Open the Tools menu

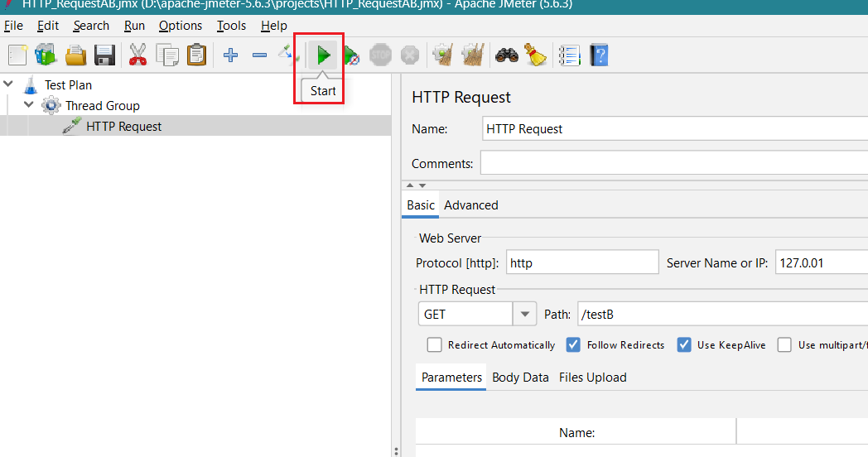(231, 26)
